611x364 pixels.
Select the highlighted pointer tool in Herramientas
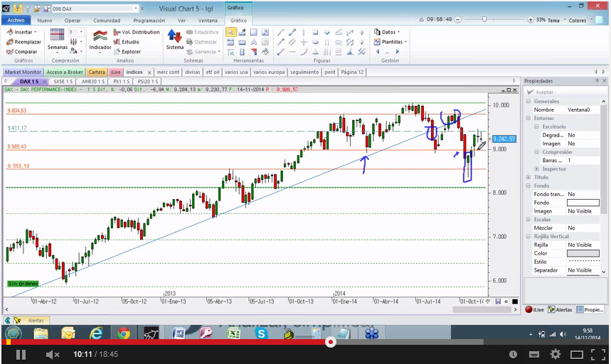(230, 32)
